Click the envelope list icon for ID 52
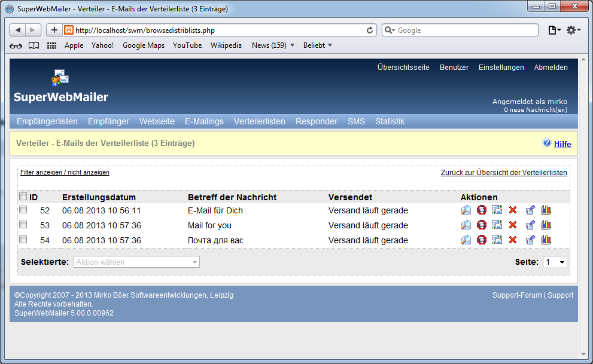This screenshot has width=593, height=364. coord(497,210)
